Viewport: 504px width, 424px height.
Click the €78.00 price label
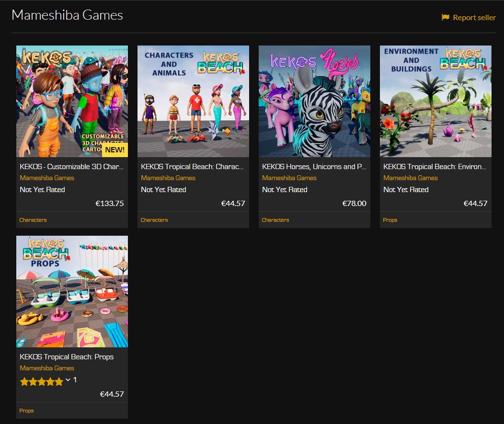point(355,203)
